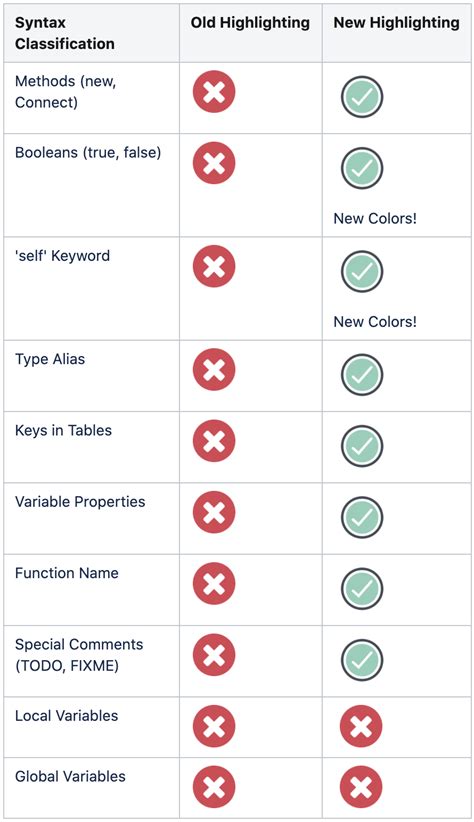The width and height of the screenshot is (474, 822).
Task: Click red X under New Highlighting for Global Variables
Action: [x=362, y=787]
